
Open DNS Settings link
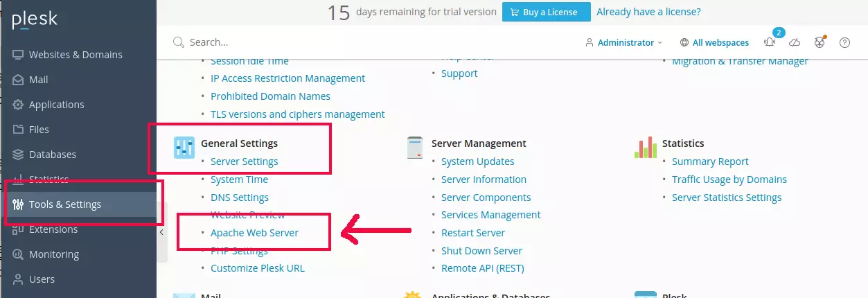click(240, 198)
